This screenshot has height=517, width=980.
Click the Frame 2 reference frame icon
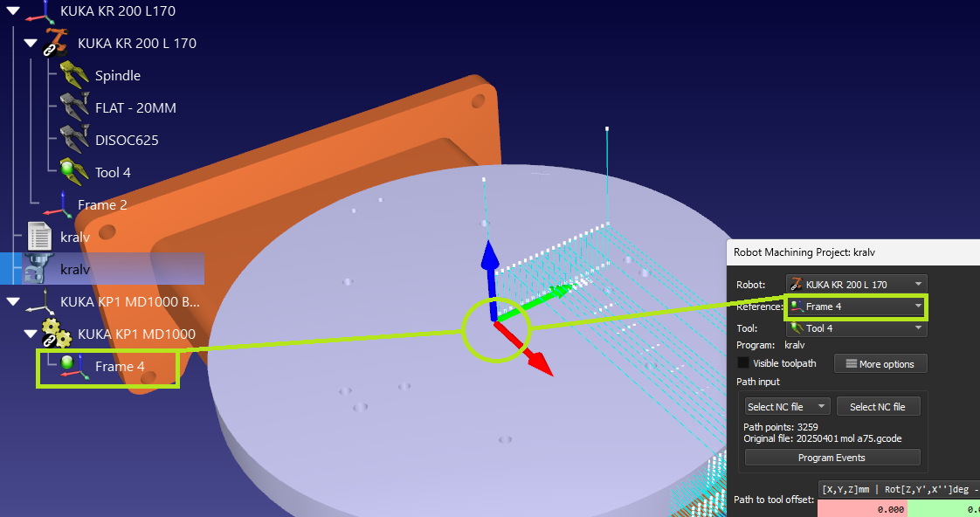click(x=58, y=204)
